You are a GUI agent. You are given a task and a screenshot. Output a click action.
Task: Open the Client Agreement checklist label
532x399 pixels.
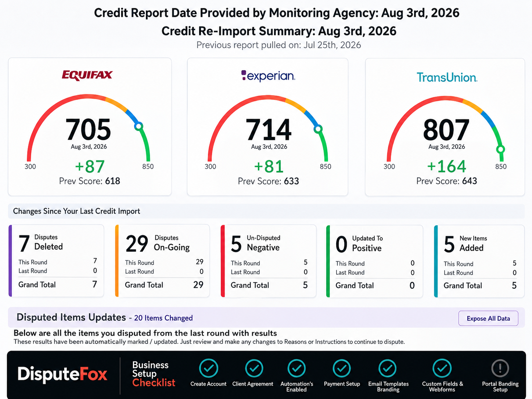[253, 384]
